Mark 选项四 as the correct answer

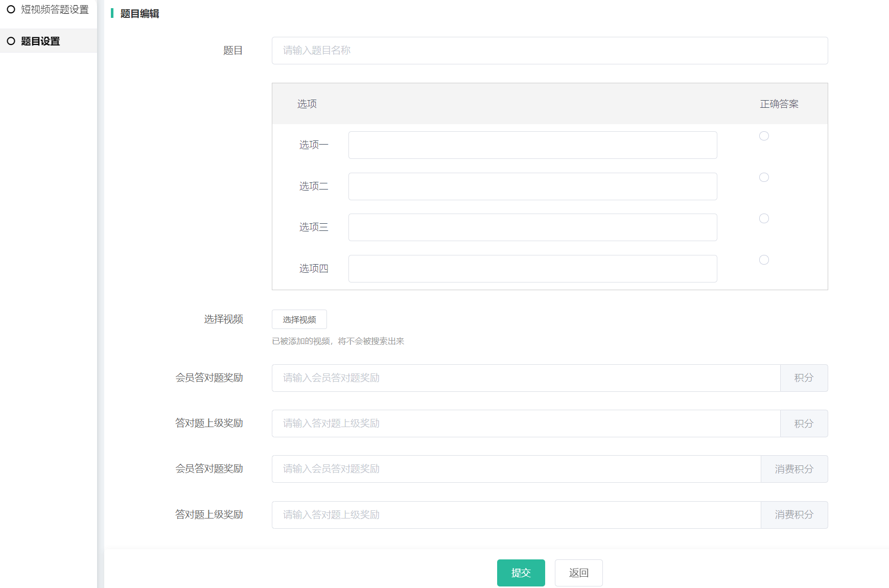(764, 260)
